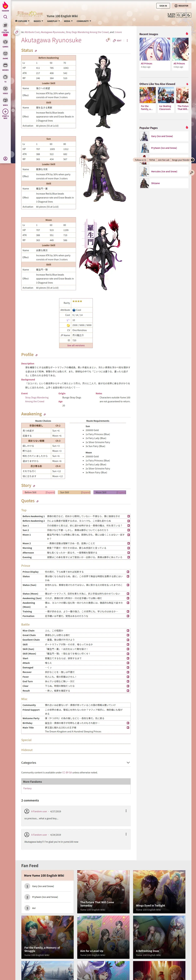Expand the Sun Still story section
Image resolution: width=196 pixels, height=980 pixels.
86,492
